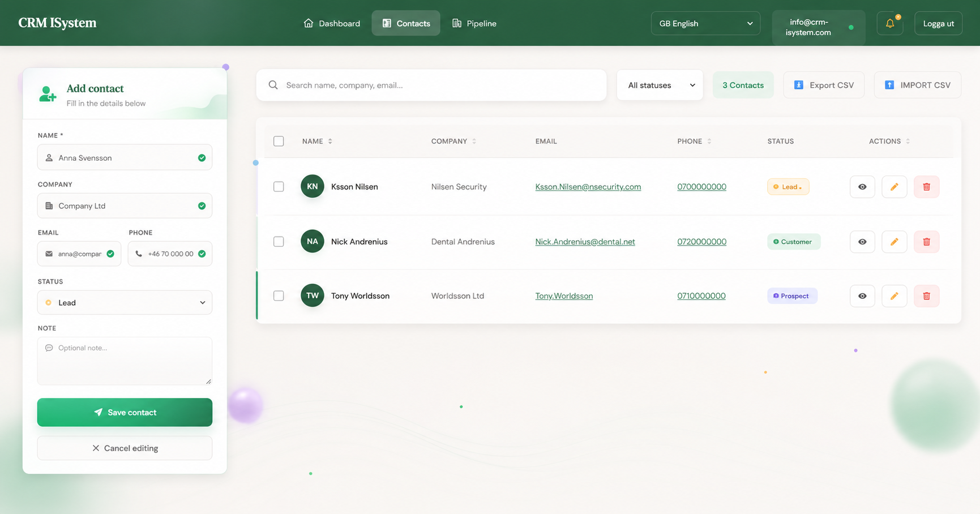Switch to the Pipeline tab

coord(474,23)
